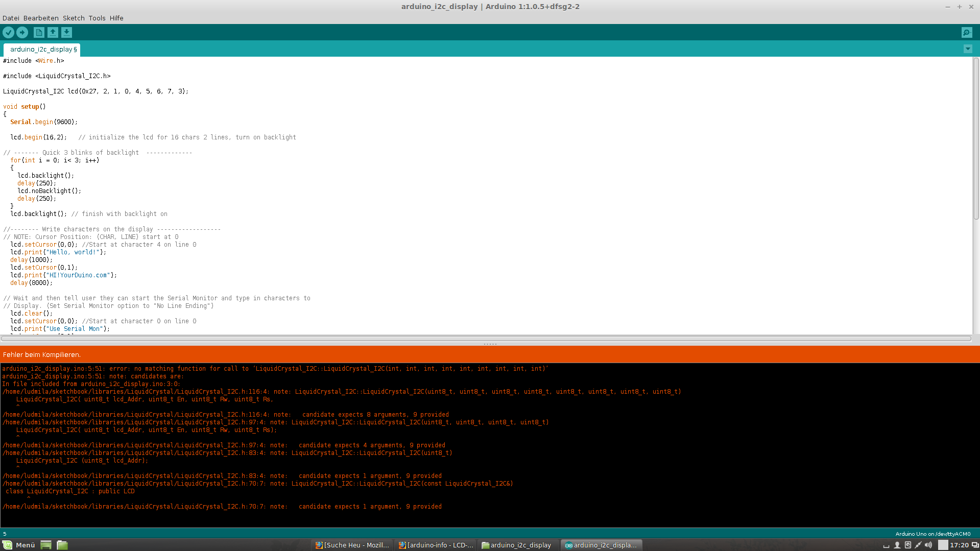This screenshot has width=980, height=551.
Task: Click the active arduino_i2c_displa... taskbar entry
Action: point(601,545)
